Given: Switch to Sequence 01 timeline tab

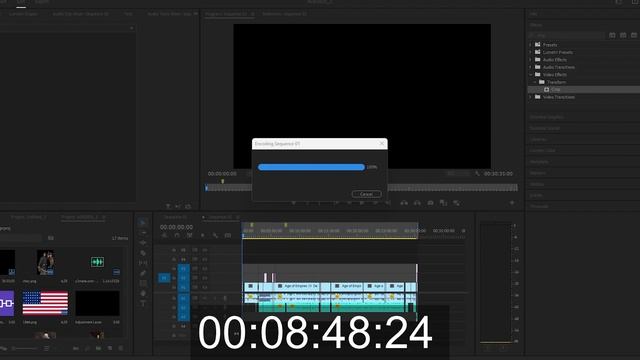Looking at the screenshot, I should pyautogui.click(x=176, y=217).
